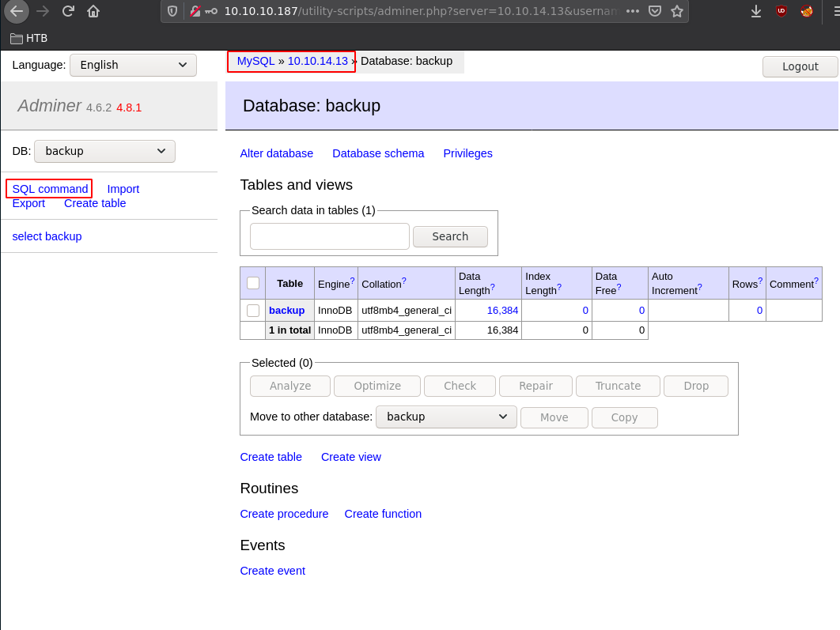Viewport: 840px width, 630px height.
Task: Click the Engine help question mark
Action: point(353,281)
